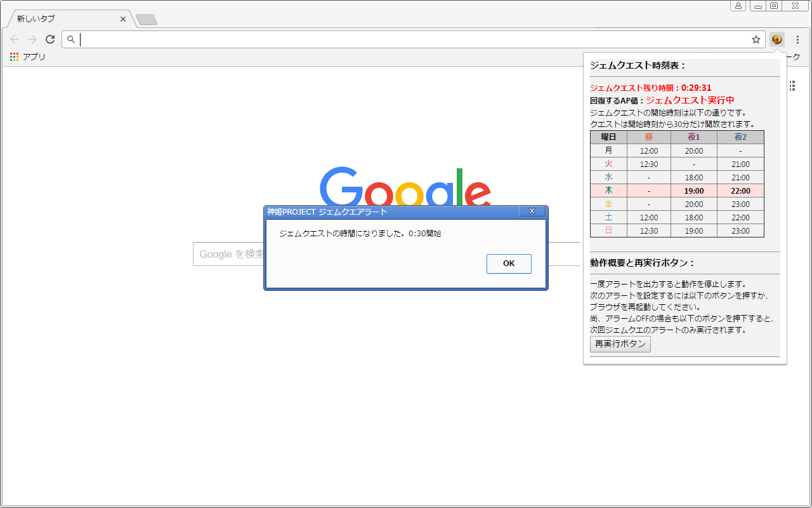Select the highlighted 木 row label
This screenshot has height=508, width=812.
pyautogui.click(x=608, y=190)
